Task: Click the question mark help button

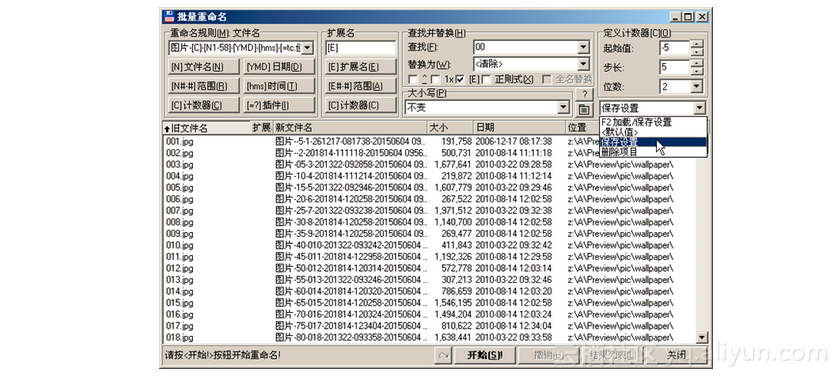Action: pyautogui.click(x=584, y=95)
